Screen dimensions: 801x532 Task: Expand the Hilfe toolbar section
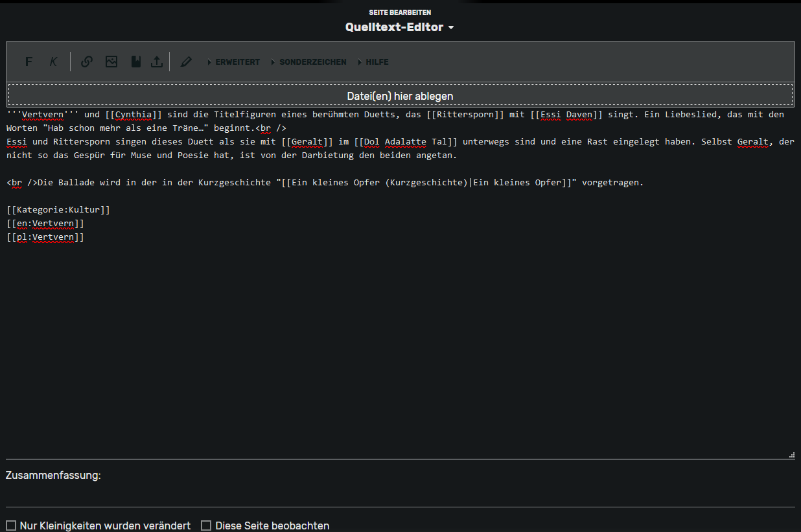[x=373, y=62]
